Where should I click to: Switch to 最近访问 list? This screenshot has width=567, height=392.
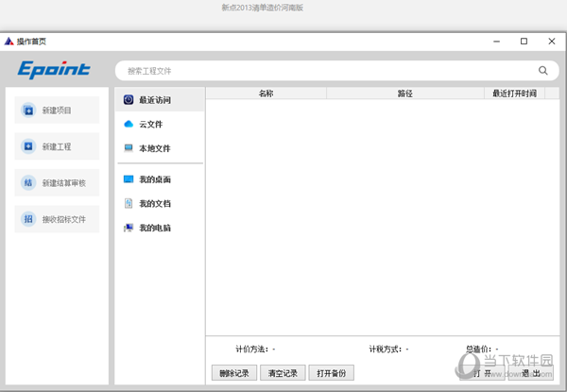click(160, 100)
